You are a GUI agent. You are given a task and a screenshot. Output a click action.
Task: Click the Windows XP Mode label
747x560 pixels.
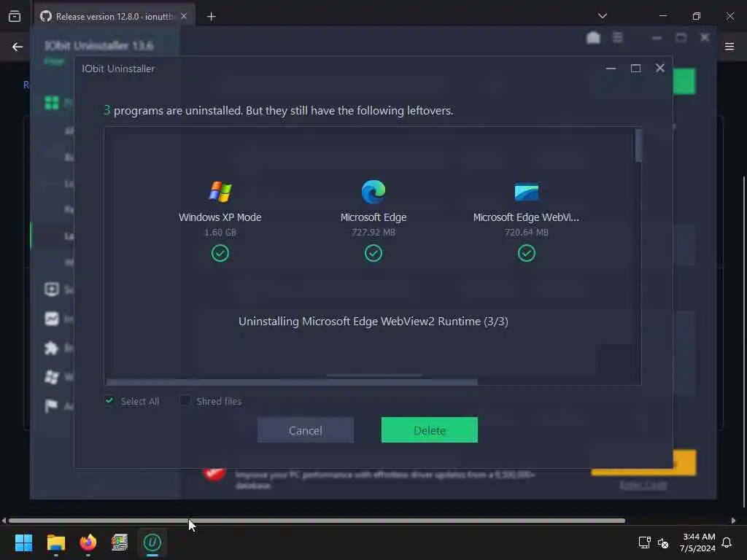(x=220, y=217)
